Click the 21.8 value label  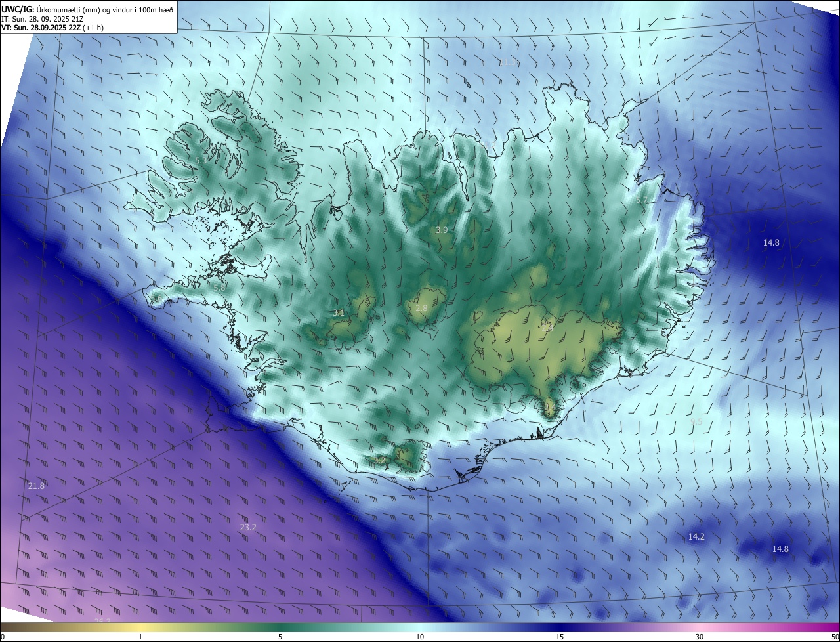pos(37,486)
